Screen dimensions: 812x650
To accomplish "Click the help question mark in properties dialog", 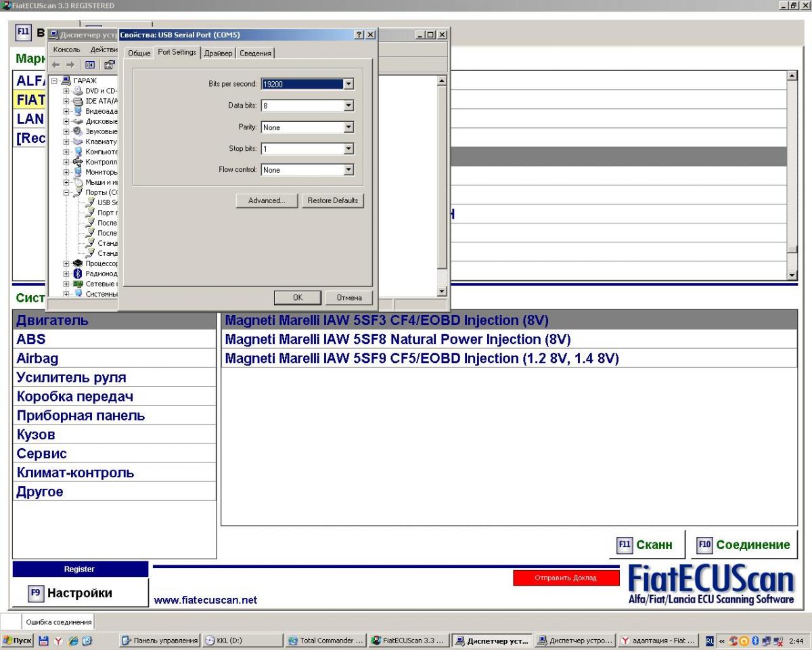I will pyautogui.click(x=359, y=35).
